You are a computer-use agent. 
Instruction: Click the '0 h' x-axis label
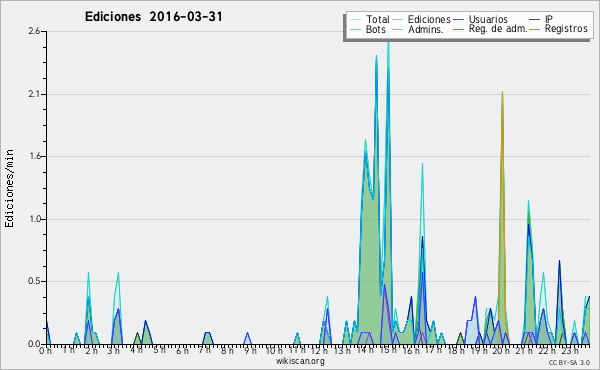pyautogui.click(x=46, y=351)
